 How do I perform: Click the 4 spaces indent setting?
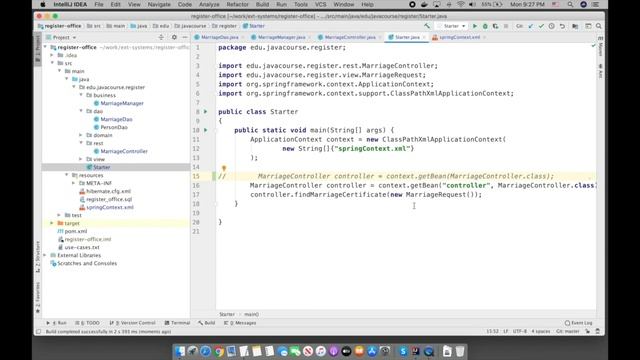coord(541,331)
